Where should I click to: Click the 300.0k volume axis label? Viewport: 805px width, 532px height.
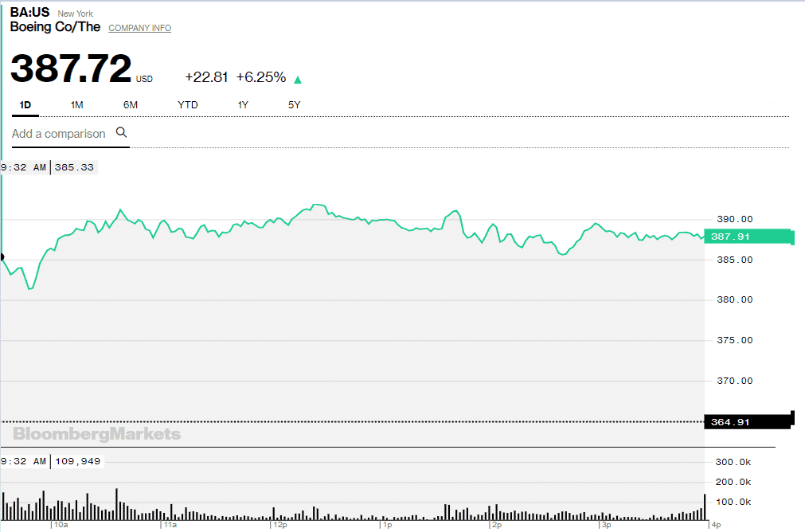pos(733,462)
